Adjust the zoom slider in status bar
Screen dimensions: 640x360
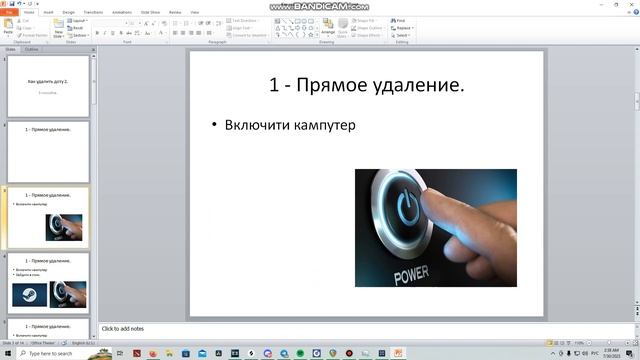(x=609, y=343)
